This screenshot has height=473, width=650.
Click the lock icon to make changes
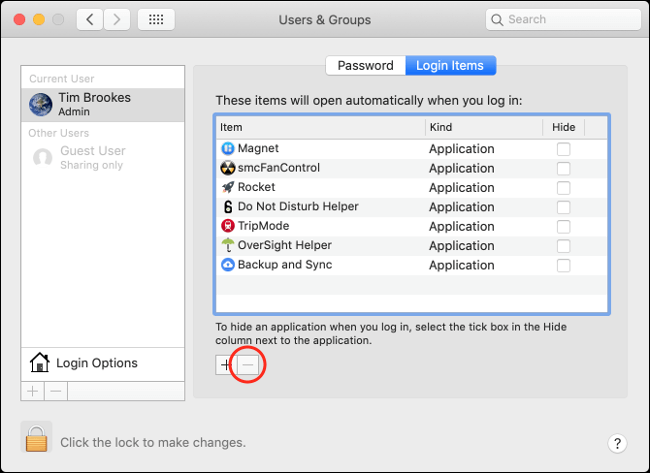tap(36, 437)
